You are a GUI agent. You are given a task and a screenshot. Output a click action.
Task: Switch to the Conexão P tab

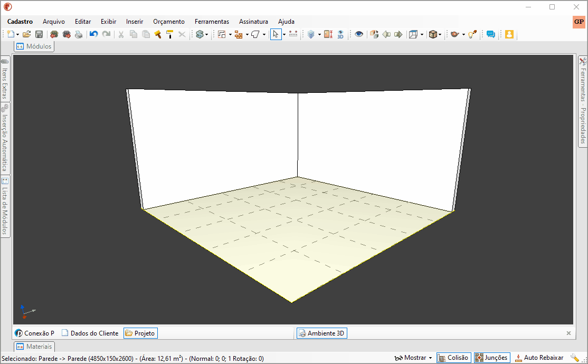(x=34, y=333)
